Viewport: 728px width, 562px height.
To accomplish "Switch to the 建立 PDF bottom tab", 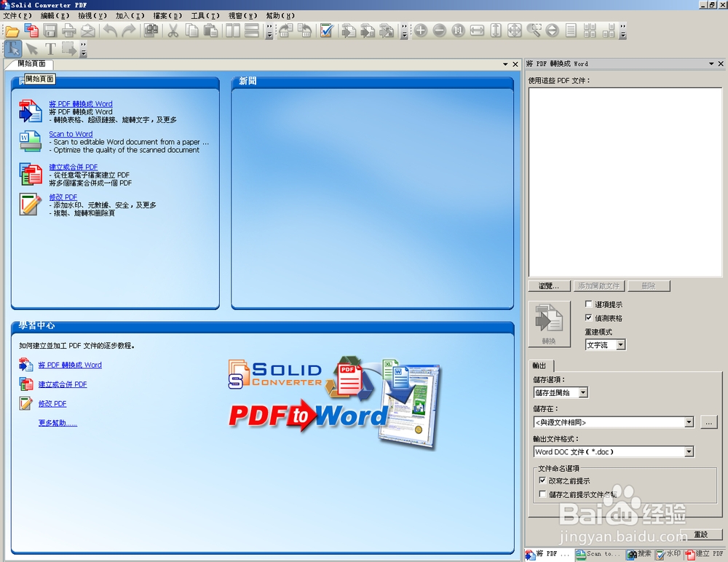I will (x=704, y=554).
